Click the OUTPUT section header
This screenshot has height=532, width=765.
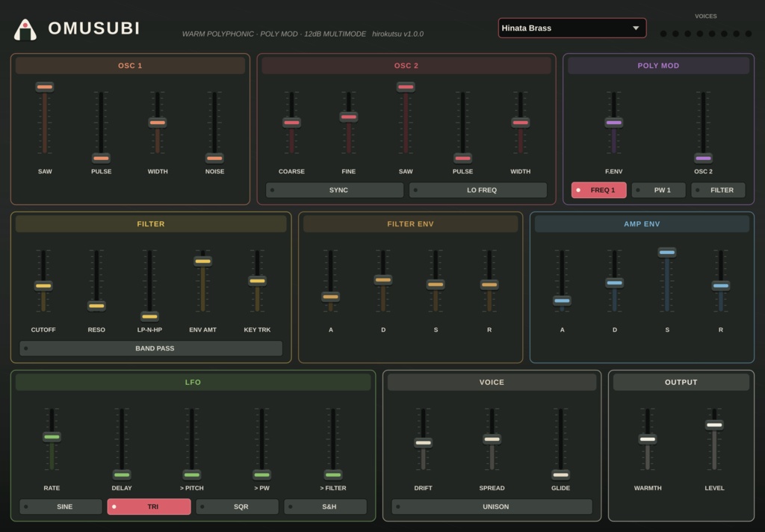(681, 382)
